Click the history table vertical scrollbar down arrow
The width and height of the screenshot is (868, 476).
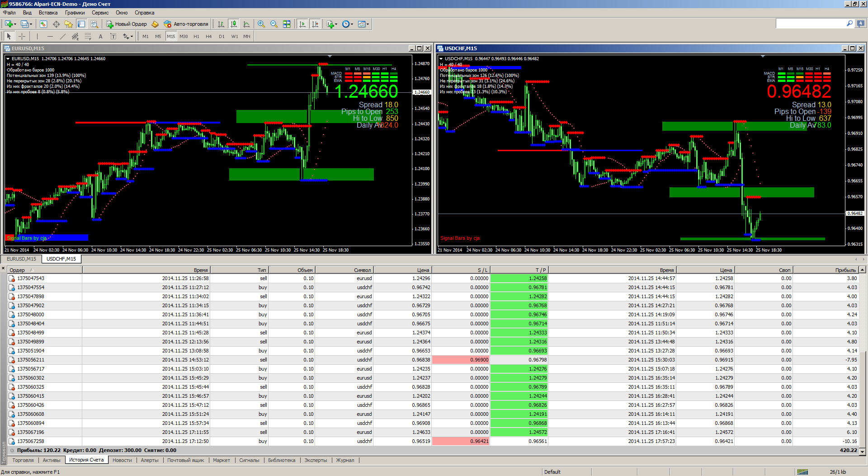(863, 451)
